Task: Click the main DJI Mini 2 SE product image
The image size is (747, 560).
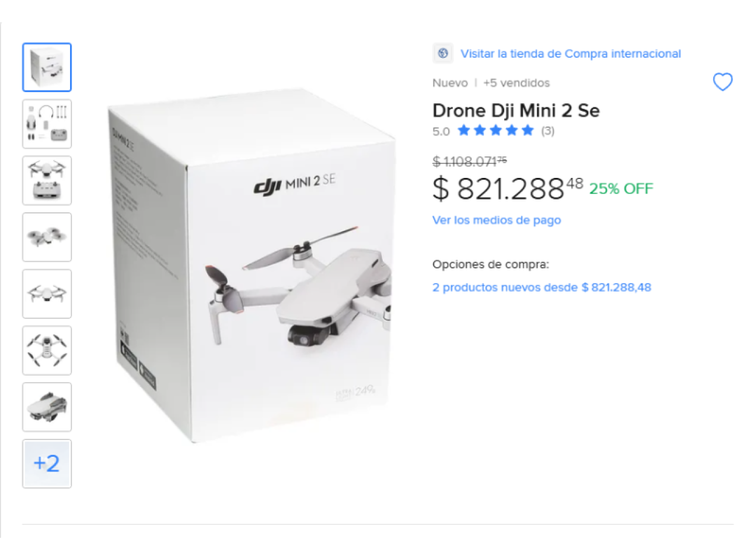Action: pos(251,265)
